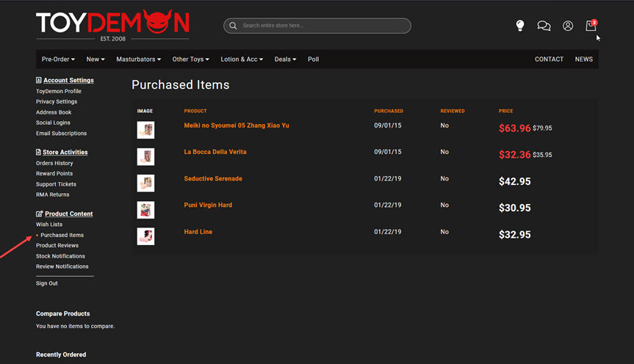Click the $30.95 price
Screen dimensions: 634x364
click(515, 208)
